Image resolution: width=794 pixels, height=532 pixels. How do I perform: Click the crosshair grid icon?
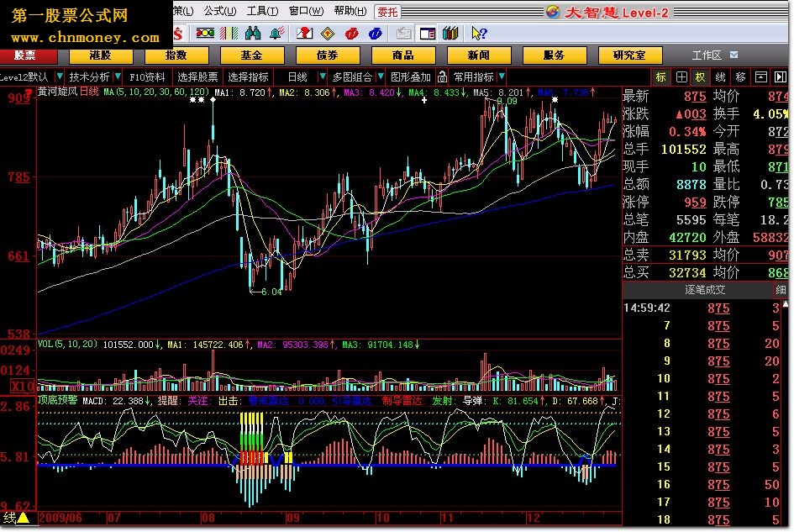[681, 77]
